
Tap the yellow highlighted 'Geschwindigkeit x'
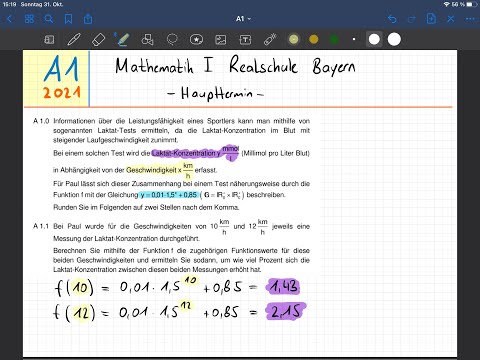click(x=153, y=170)
